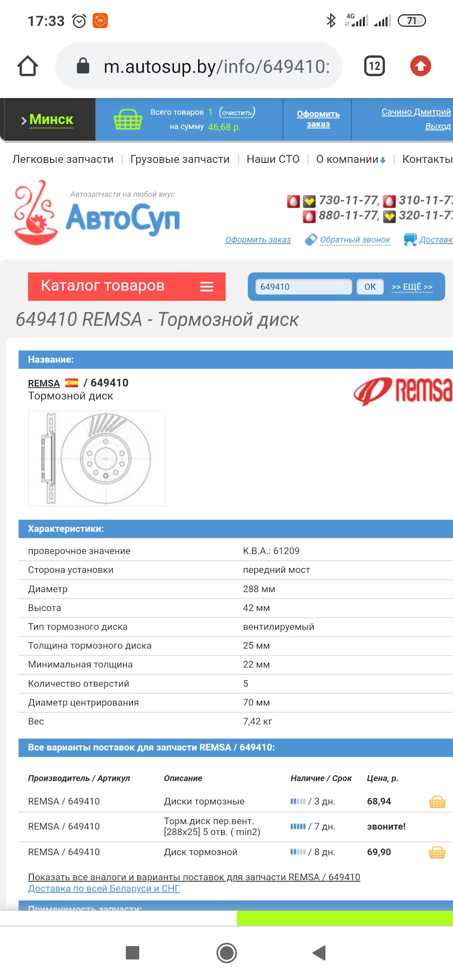453x980 pixels.
Task: Focus the search field containing 649410
Action: click(304, 287)
